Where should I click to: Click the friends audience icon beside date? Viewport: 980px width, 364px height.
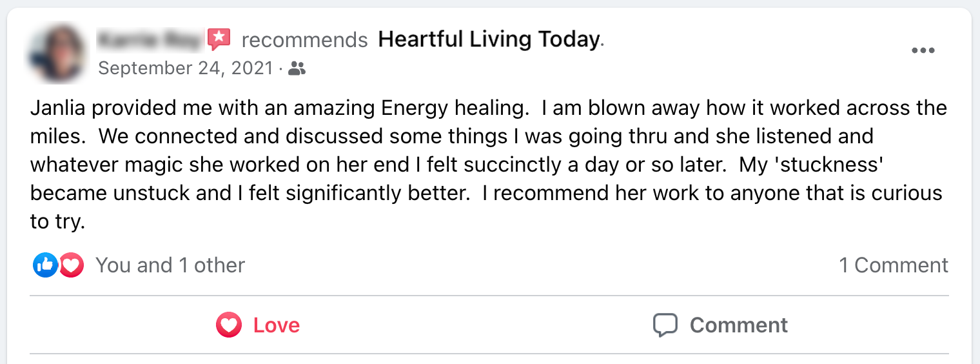pyautogui.click(x=297, y=68)
